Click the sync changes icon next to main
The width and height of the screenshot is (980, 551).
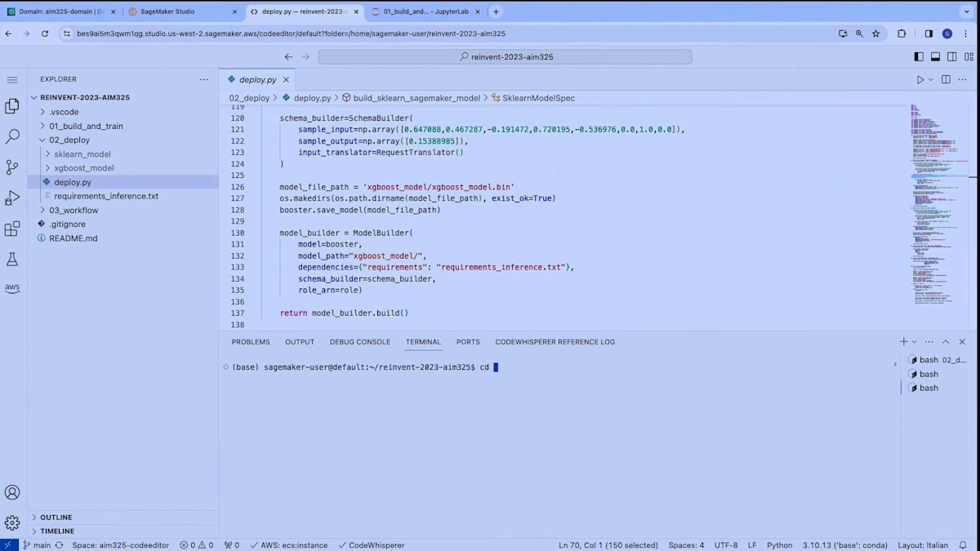[58, 544]
